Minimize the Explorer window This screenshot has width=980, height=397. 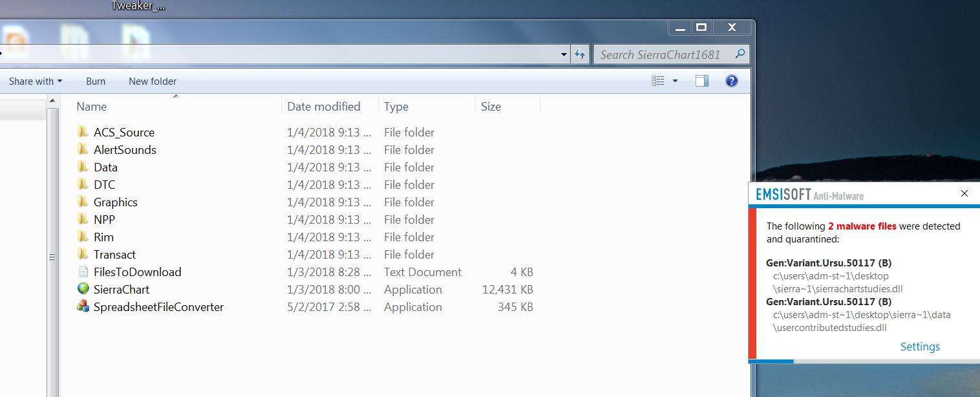679,27
